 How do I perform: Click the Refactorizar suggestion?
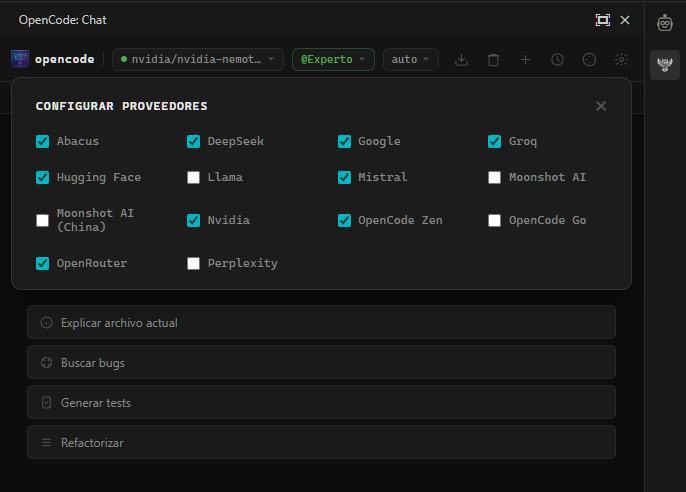[322, 442]
